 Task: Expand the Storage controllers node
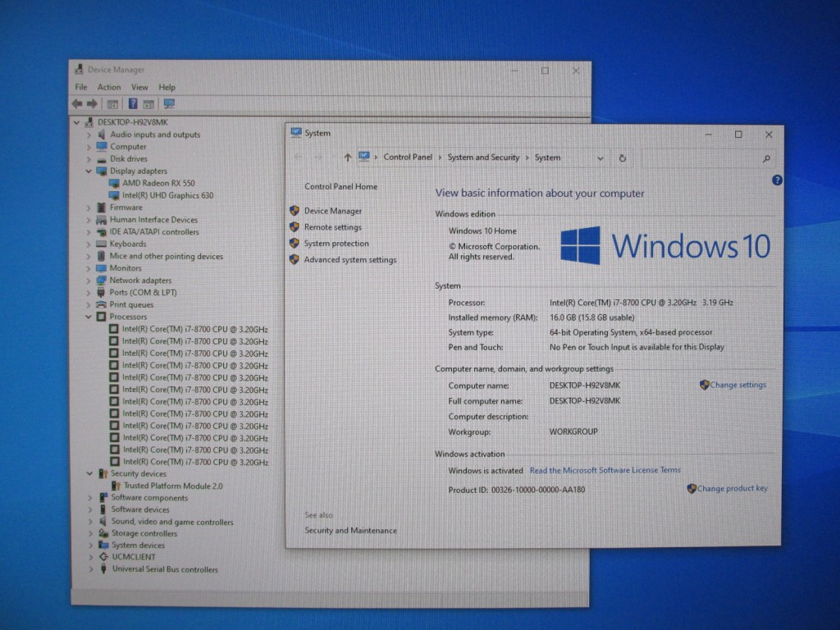click(90, 533)
